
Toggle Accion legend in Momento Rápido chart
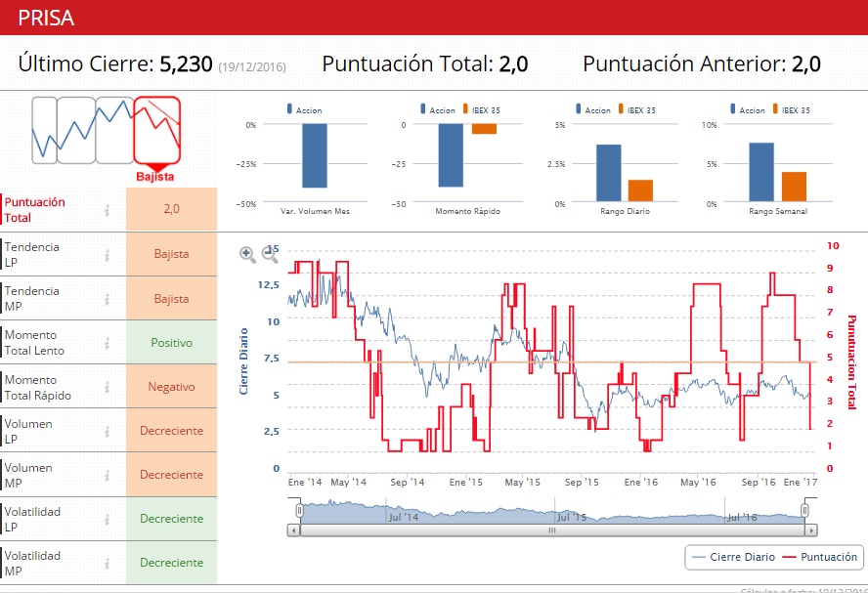(x=438, y=109)
